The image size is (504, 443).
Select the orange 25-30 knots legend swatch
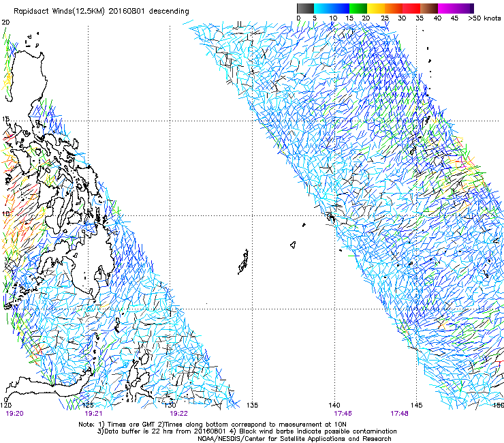point(394,8)
